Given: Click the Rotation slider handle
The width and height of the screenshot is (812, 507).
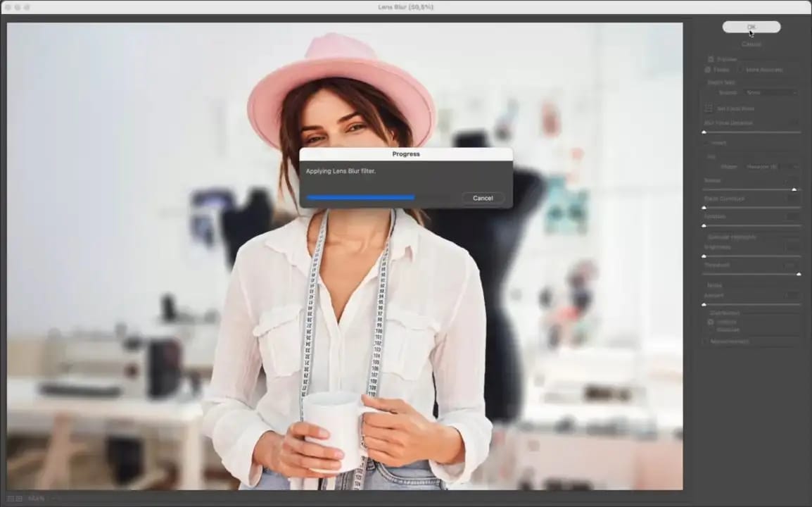Looking at the screenshot, I should tap(704, 225).
